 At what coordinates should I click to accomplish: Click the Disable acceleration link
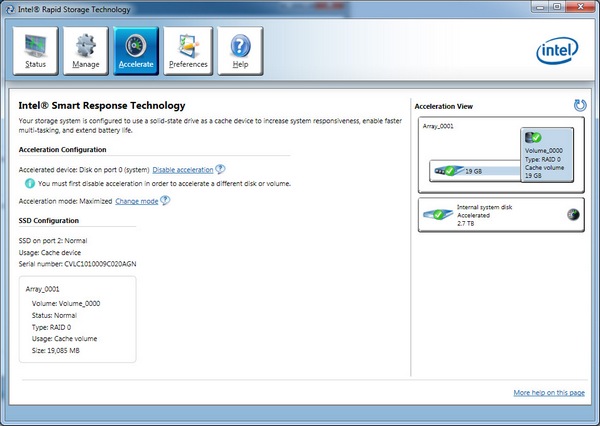[183, 170]
